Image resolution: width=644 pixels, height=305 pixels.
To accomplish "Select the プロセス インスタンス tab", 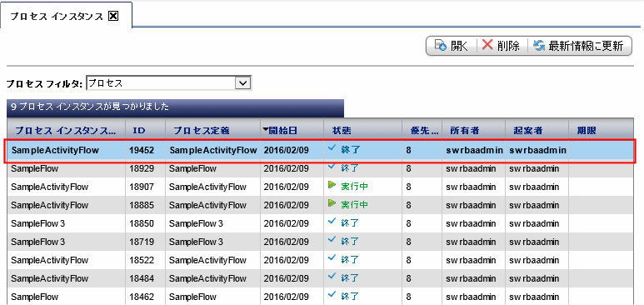I will [x=66, y=15].
